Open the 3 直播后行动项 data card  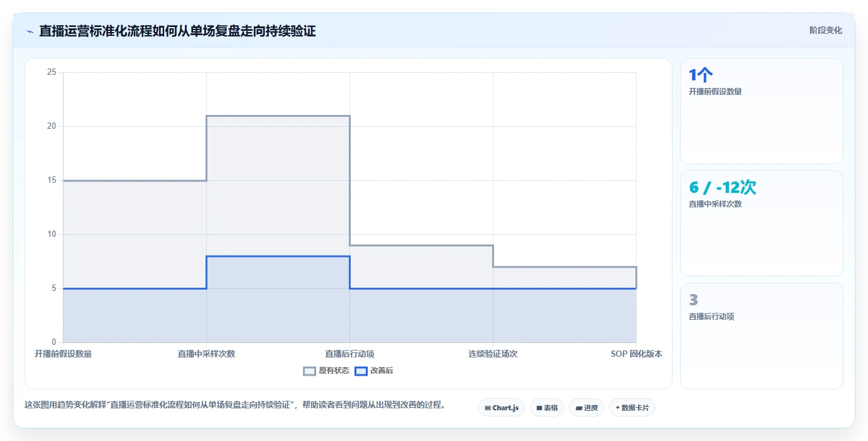[x=762, y=336]
